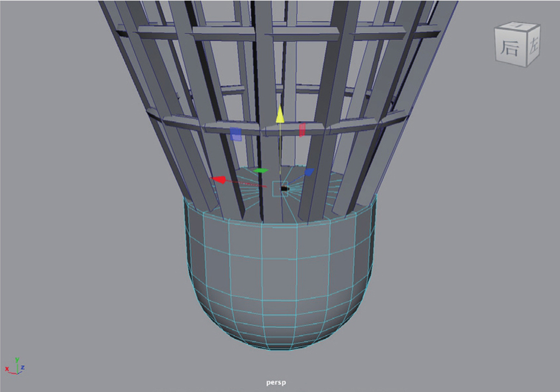Click the green plane handle on the manipulator
Screen dimensions: 560x392
261,171
